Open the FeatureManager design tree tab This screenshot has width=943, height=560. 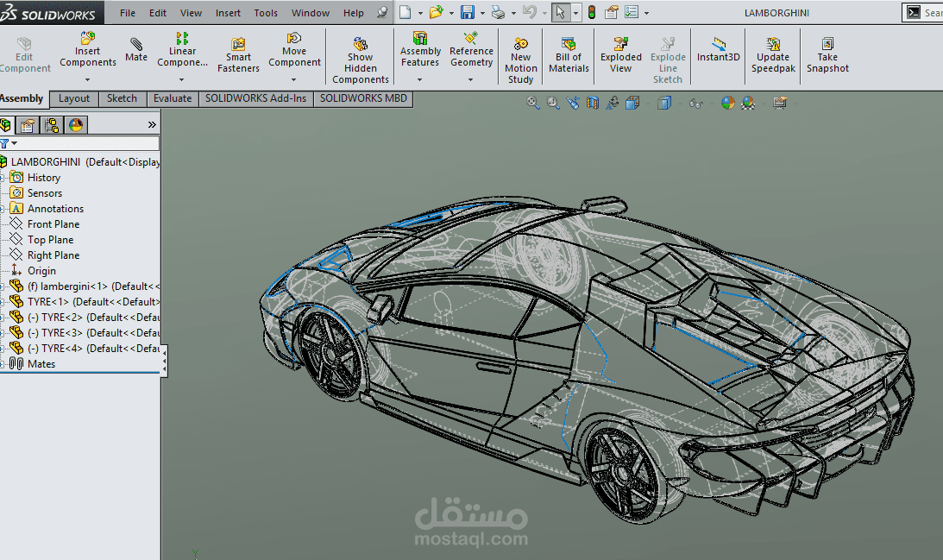5,125
